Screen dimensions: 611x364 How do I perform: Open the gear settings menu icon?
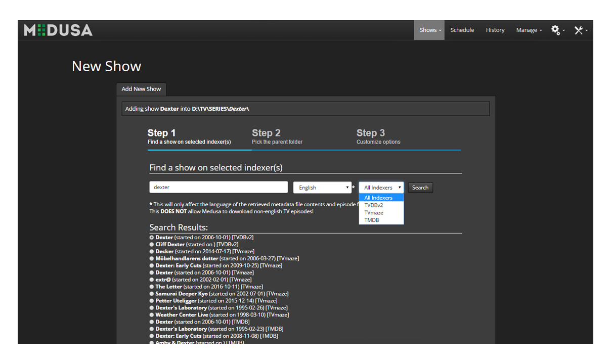click(556, 30)
